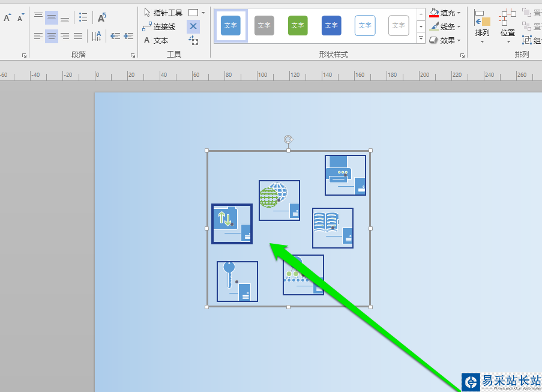Image resolution: width=542 pixels, height=392 pixels.
Task: Select the 指针工具 pointer tool
Action: 163,13
